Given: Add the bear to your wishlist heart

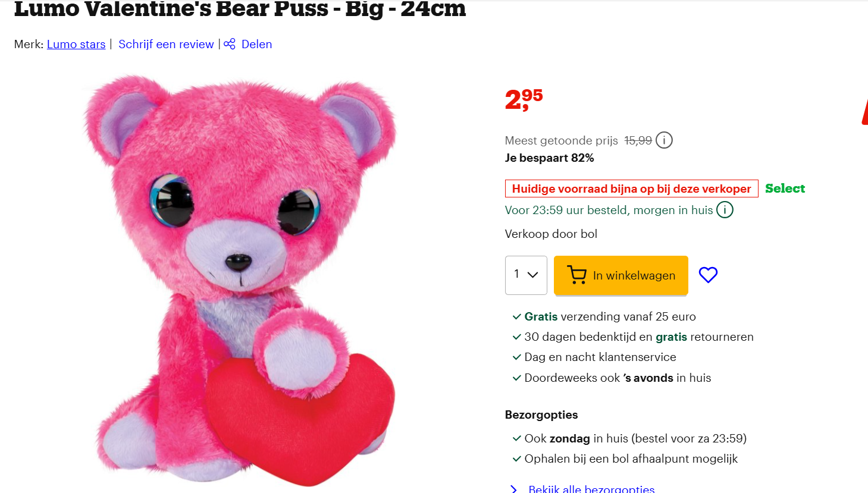Looking at the screenshot, I should tap(708, 275).
